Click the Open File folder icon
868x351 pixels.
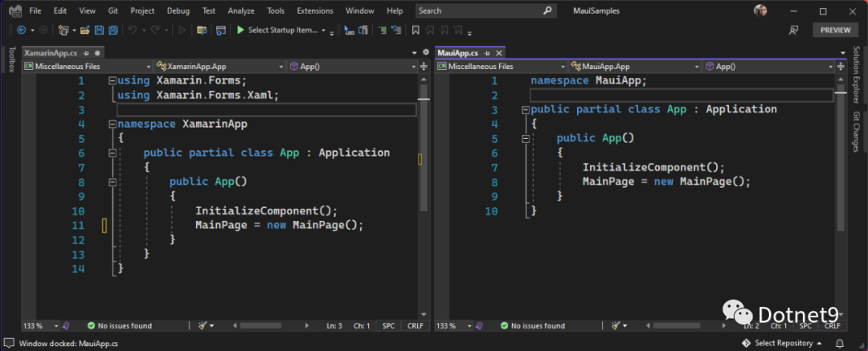84,30
